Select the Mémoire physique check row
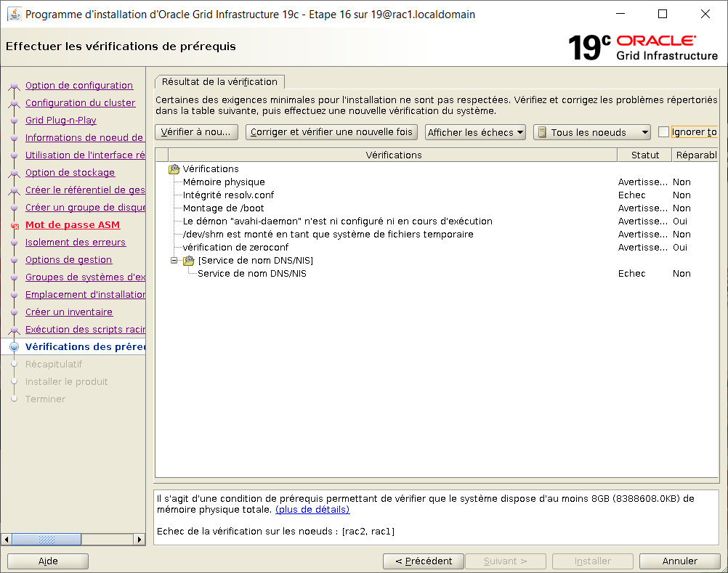 tap(437, 182)
